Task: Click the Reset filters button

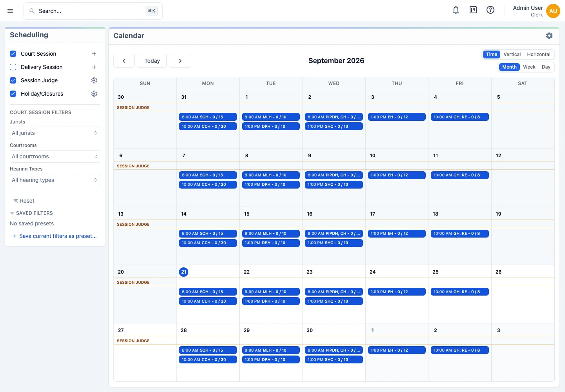Action: coord(24,201)
